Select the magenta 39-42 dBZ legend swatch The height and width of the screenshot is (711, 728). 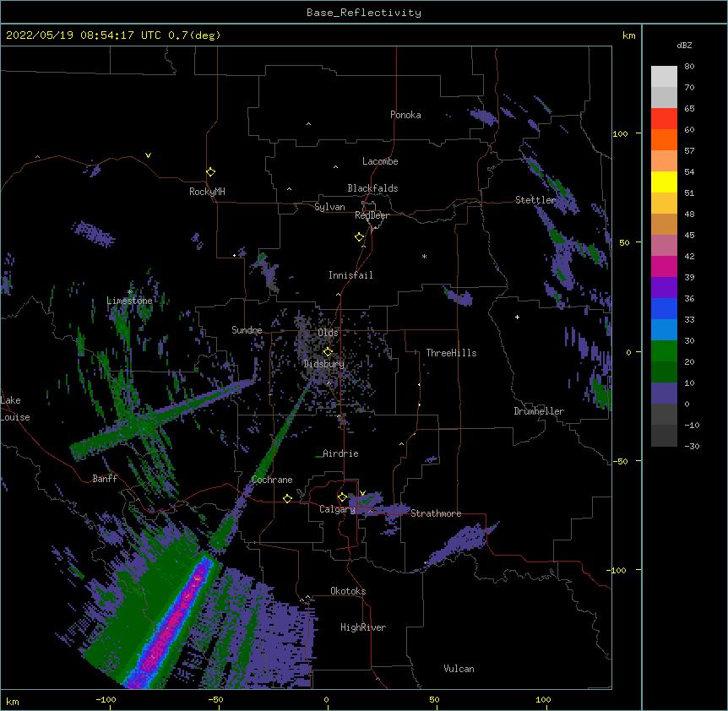664,266
